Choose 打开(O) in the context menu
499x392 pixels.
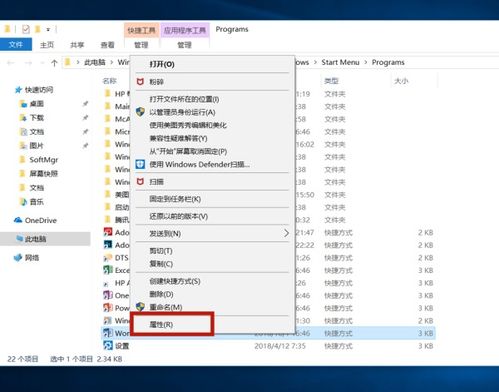pyautogui.click(x=162, y=64)
